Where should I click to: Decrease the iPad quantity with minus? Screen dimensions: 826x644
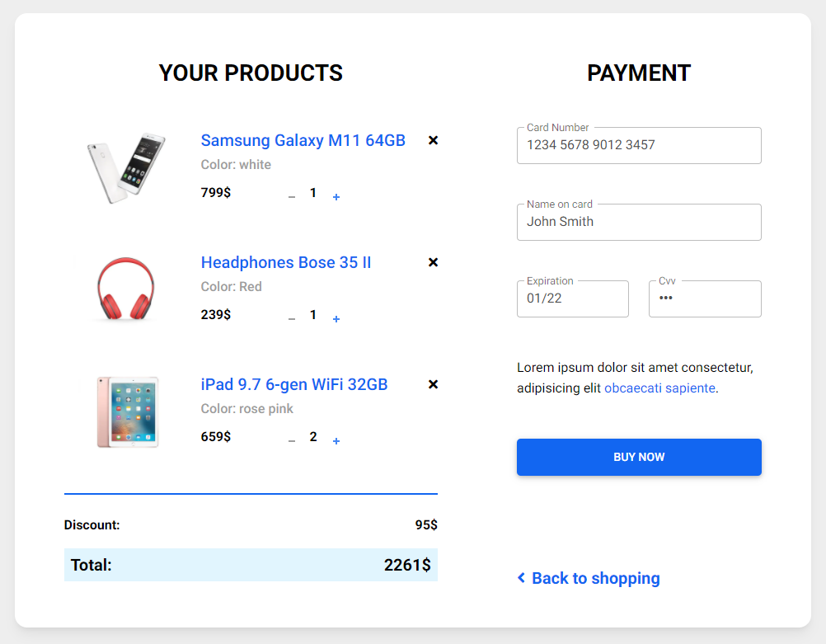291,440
